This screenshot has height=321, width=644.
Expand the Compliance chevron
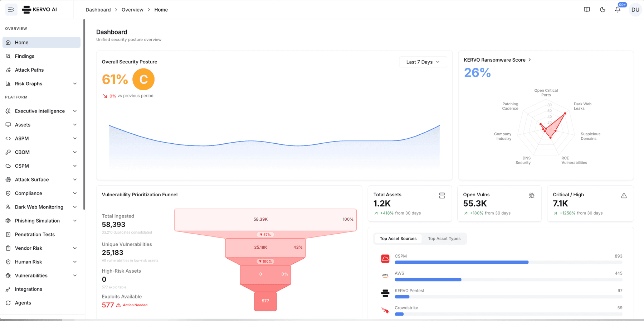point(75,193)
